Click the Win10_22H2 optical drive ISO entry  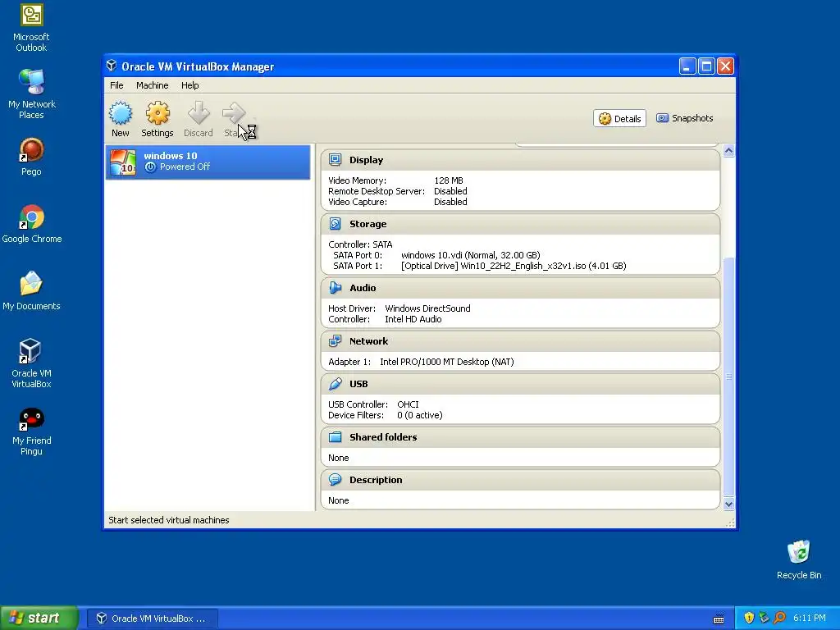pyautogui.click(x=514, y=266)
